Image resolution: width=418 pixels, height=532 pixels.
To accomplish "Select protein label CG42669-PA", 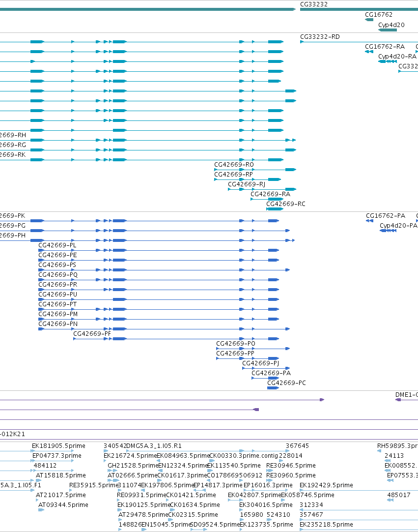I will pyautogui.click(x=271, y=373).
